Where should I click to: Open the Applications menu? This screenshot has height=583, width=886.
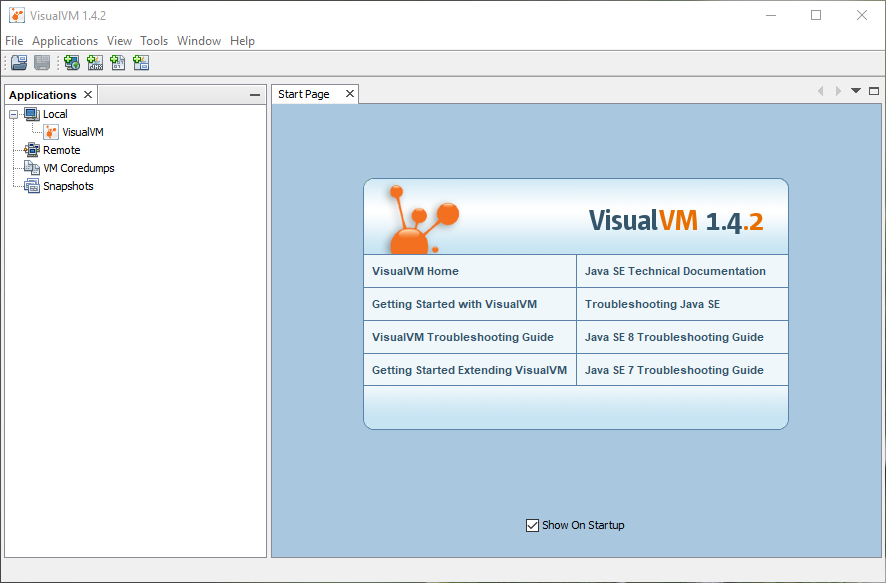[x=65, y=41]
